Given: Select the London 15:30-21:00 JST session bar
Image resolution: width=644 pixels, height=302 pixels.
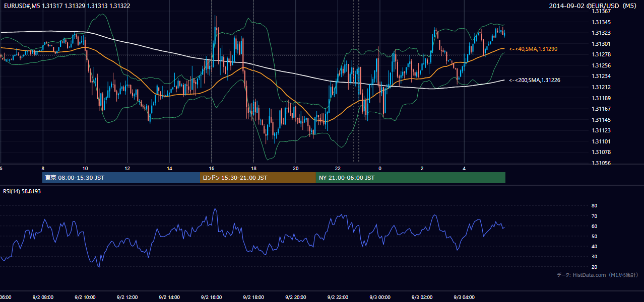Looking at the screenshot, I should [x=258, y=178].
